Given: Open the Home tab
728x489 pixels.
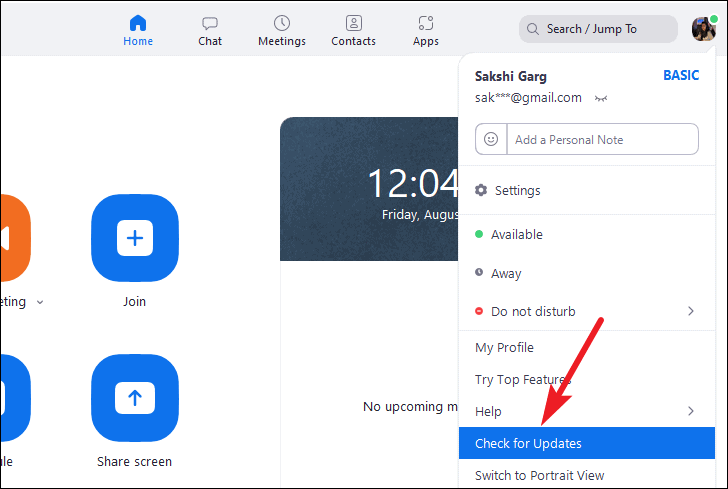Looking at the screenshot, I should point(138,31).
